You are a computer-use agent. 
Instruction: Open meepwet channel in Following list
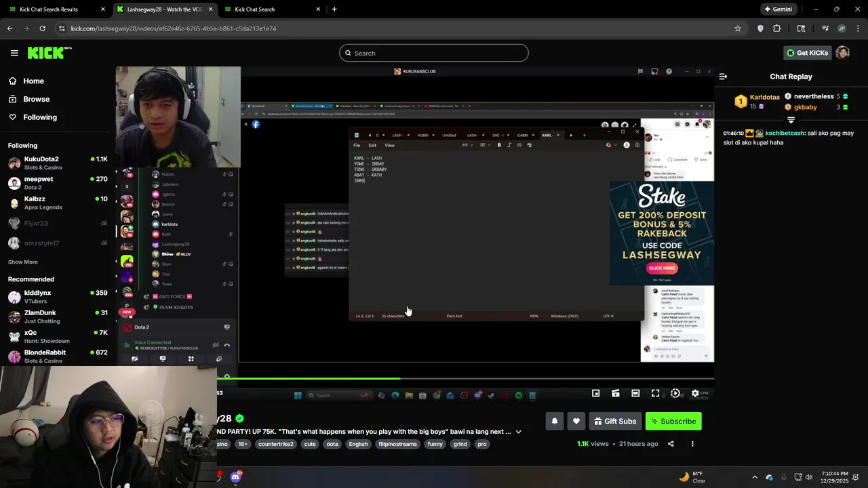click(x=58, y=183)
